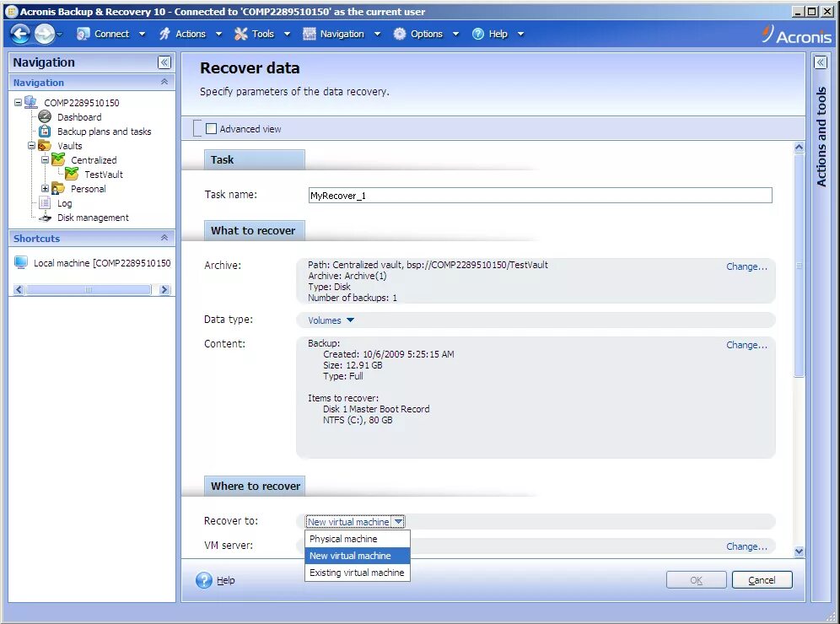Click the Help question mark toolbar icon
840x624 pixels.
click(478, 34)
